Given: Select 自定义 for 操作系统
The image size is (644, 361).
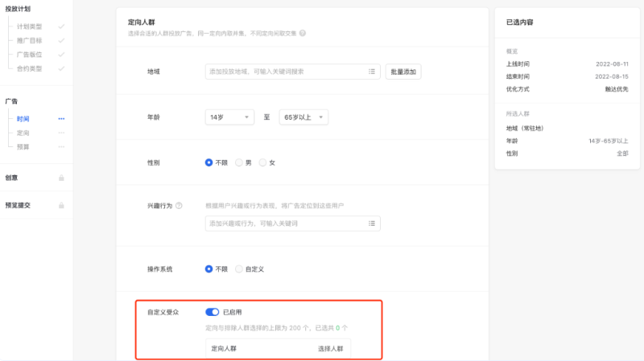Looking at the screenshot, I should coord(238,269).
